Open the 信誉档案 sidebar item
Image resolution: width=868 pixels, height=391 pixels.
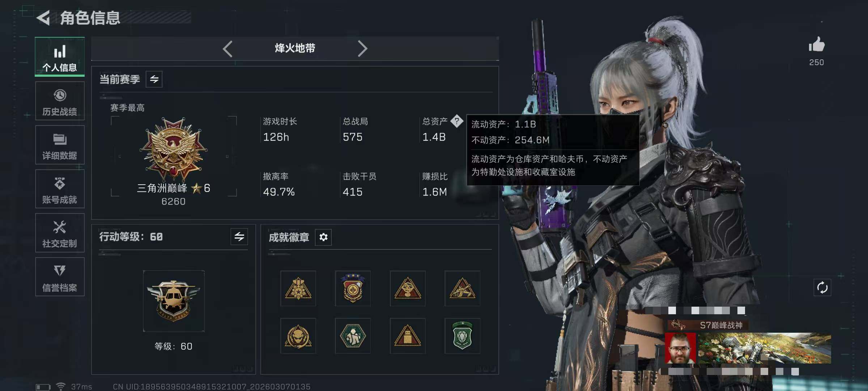point(60,277)
